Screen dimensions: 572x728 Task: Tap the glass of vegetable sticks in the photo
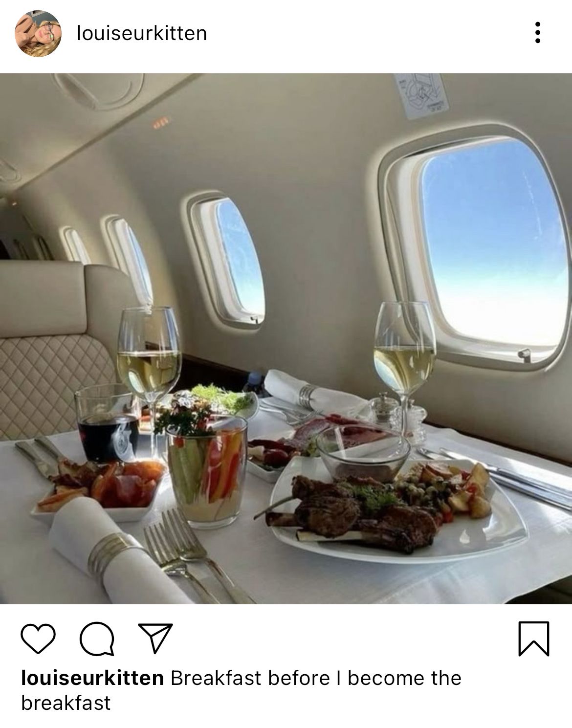(x=207, y=472)
